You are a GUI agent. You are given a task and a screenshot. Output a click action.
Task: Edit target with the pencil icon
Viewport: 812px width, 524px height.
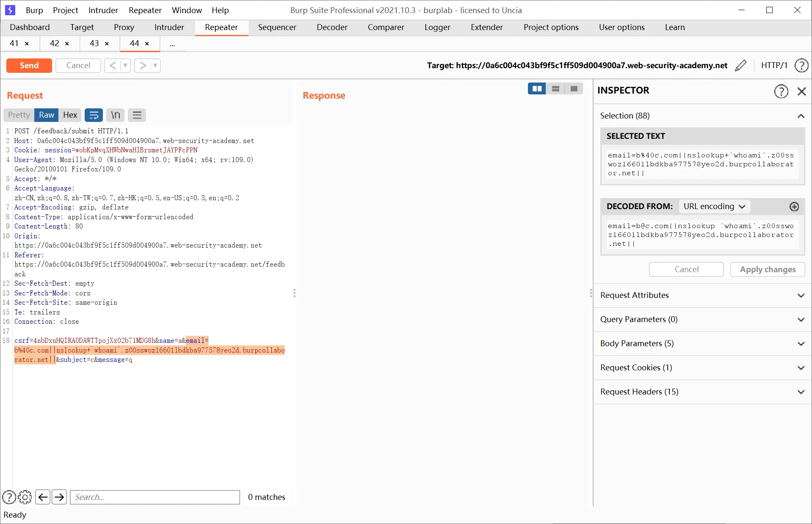pyautogui.click(x=740, y=66)
